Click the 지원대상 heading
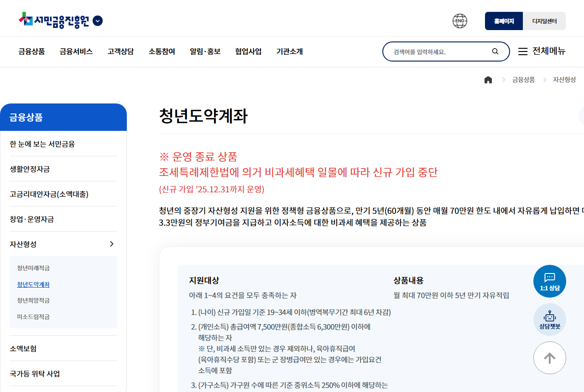 [204, 280]
